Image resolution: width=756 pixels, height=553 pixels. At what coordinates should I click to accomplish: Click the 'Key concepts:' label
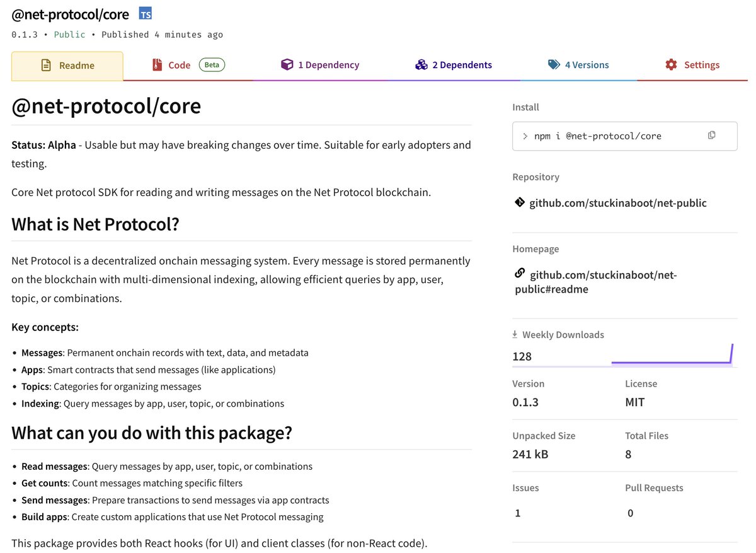(x=45, y=327)
